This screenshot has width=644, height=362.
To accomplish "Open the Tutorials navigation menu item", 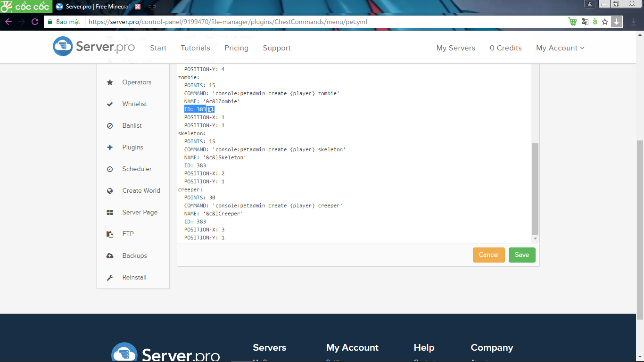I will (x=195, y=48).
